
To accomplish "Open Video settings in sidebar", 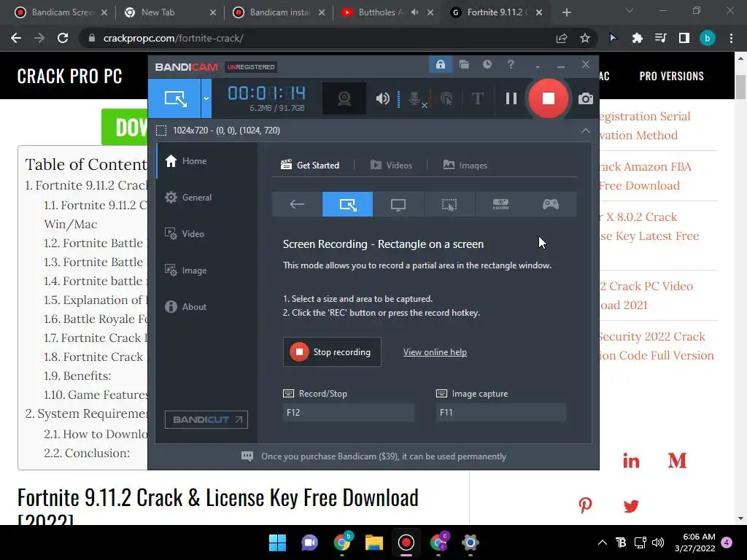I will 206,234.
